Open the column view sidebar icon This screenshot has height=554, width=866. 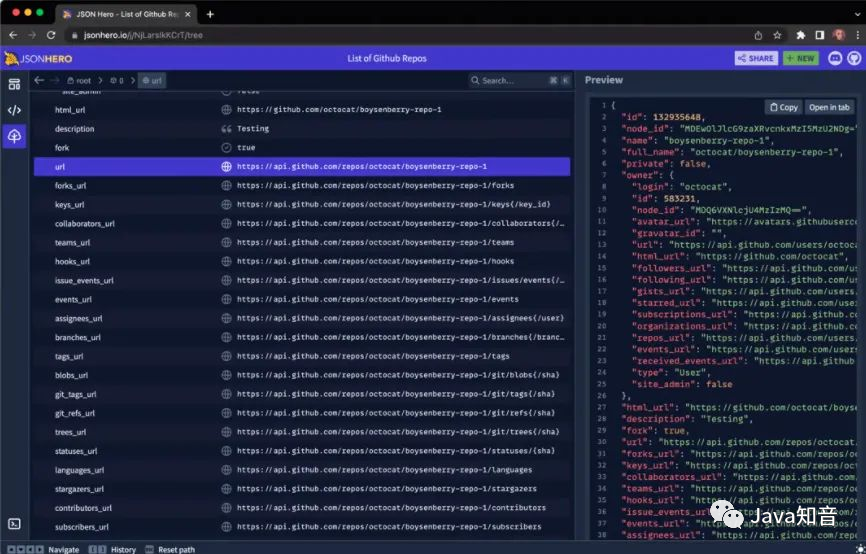(x=14, y=84)
